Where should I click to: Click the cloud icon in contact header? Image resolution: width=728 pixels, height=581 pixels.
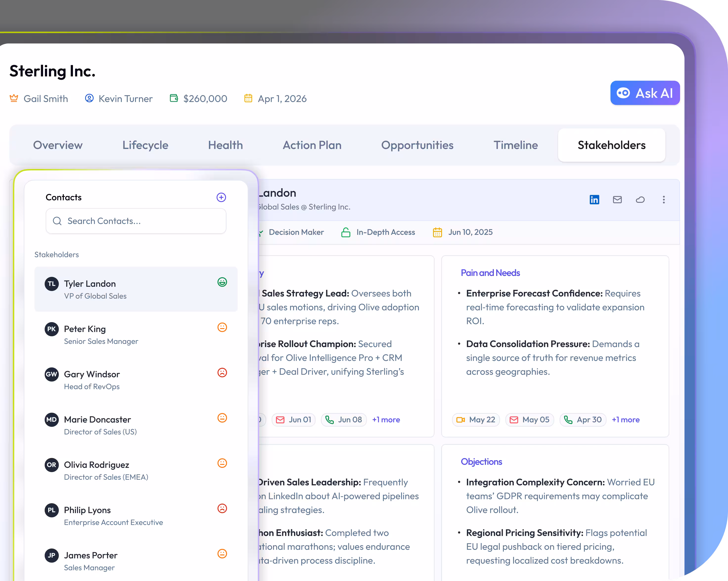click(640, 200)
